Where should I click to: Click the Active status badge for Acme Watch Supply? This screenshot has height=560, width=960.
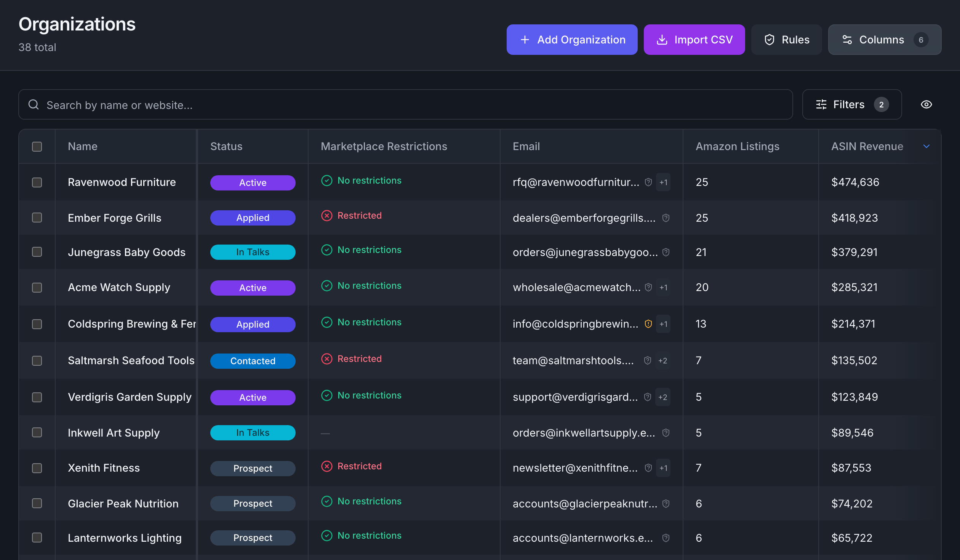coord(253,288)
